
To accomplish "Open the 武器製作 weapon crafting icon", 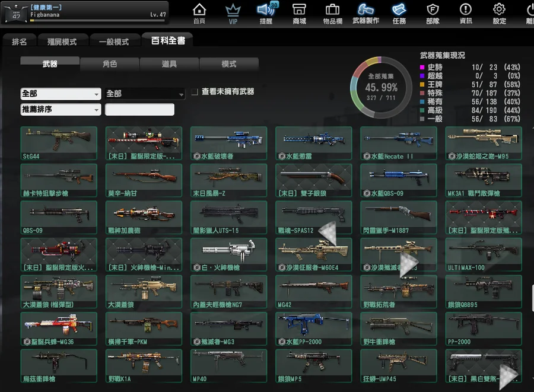I will tap(365, 14).
